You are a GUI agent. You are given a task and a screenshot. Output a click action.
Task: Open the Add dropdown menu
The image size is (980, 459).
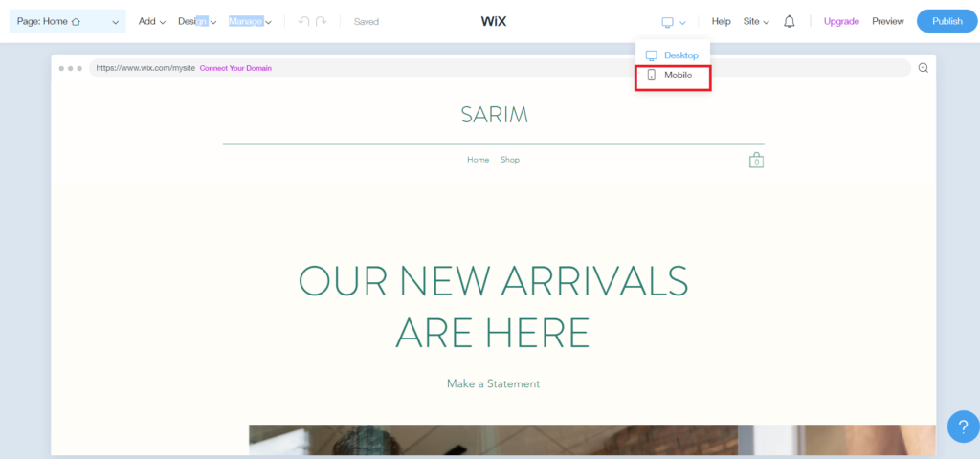152,21
